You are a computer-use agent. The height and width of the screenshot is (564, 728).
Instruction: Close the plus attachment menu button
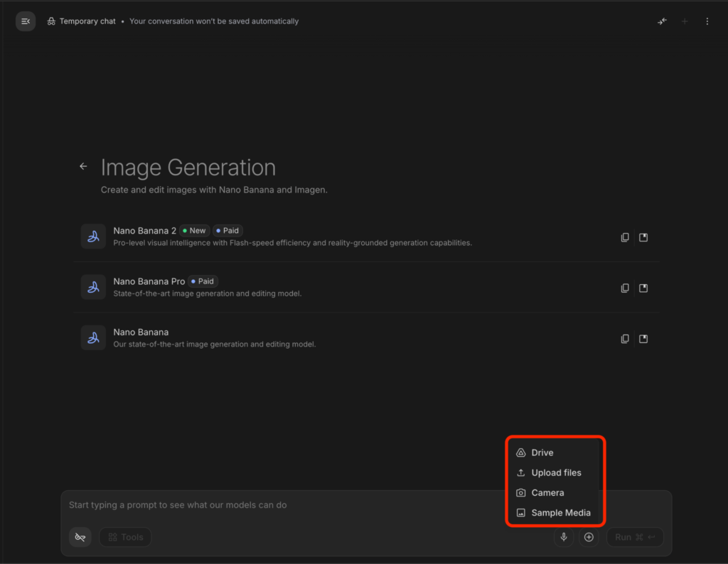pos(589,537)
